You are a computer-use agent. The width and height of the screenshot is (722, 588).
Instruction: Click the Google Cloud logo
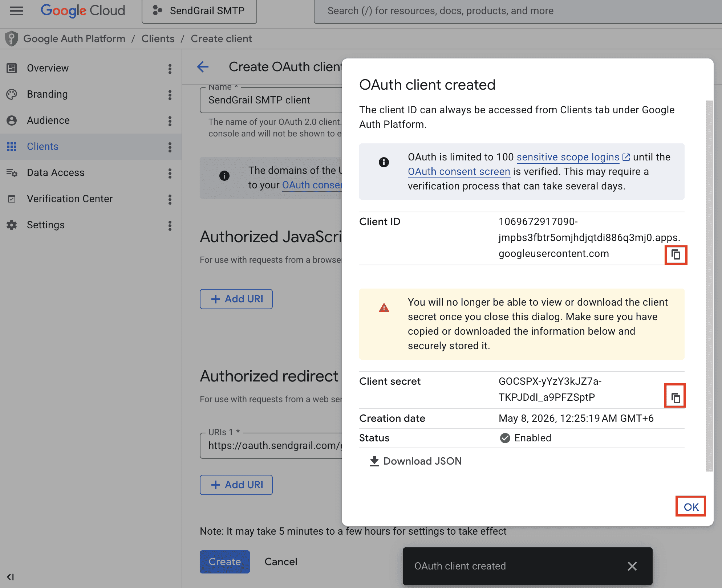point(83,11)
